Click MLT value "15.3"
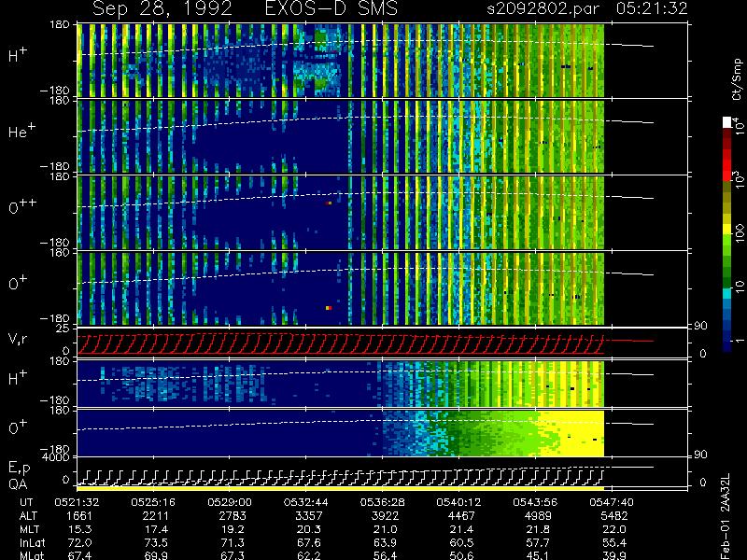This screenshot has width=747, height=560. pyautogui.click(x=81, y=529)
